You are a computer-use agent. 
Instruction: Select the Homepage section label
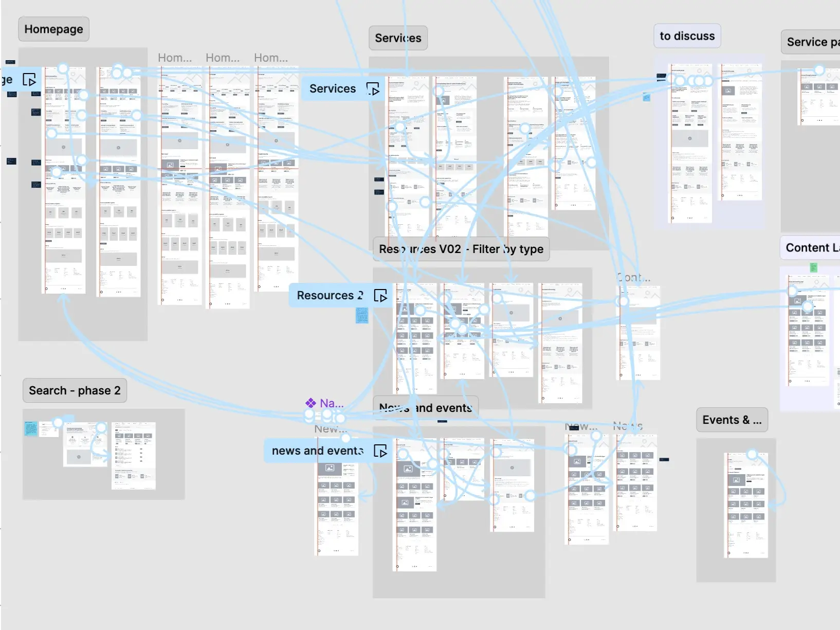[x=54, y=29]
